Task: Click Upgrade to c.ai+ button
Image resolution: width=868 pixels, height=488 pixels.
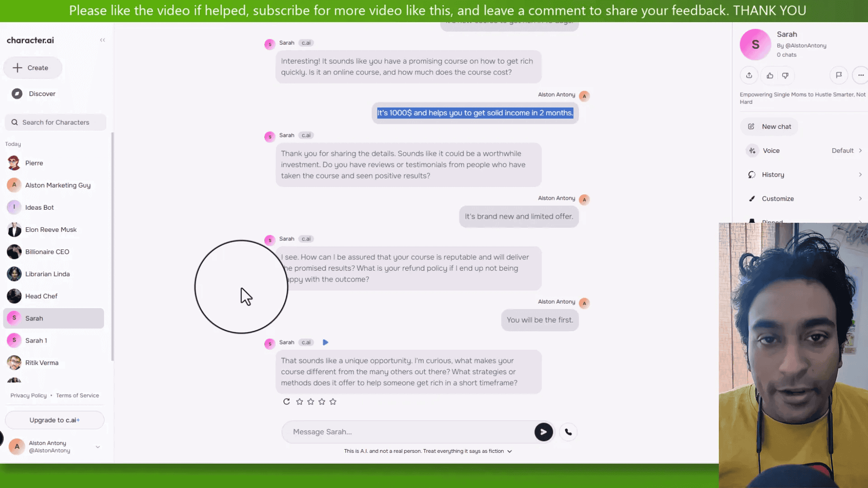Action: click(54, 420)
